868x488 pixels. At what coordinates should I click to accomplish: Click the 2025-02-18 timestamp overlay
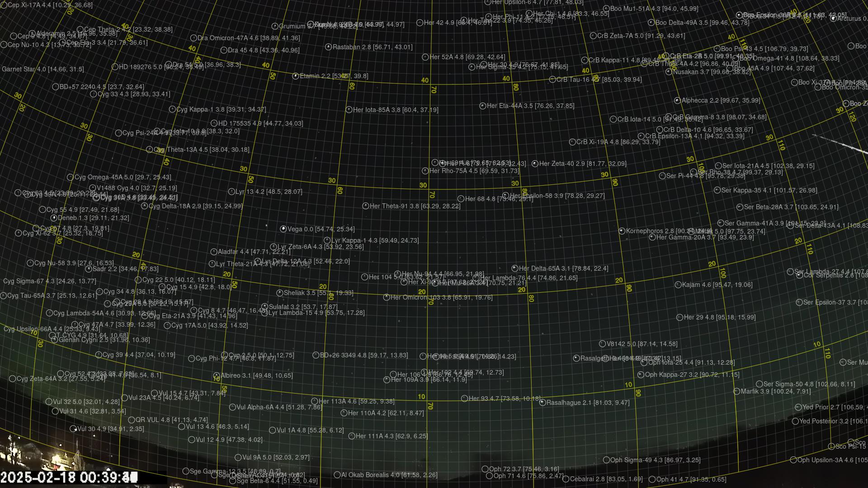click(x=69, y=477)
